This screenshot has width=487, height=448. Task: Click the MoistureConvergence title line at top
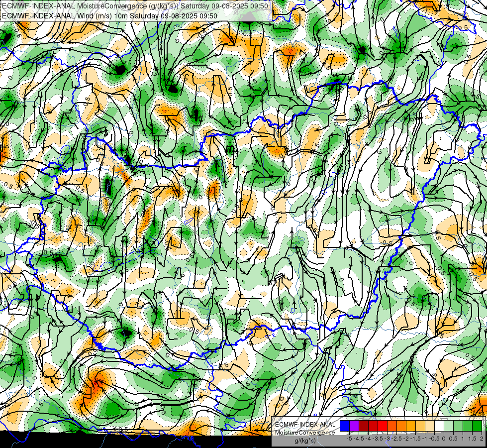135,6
